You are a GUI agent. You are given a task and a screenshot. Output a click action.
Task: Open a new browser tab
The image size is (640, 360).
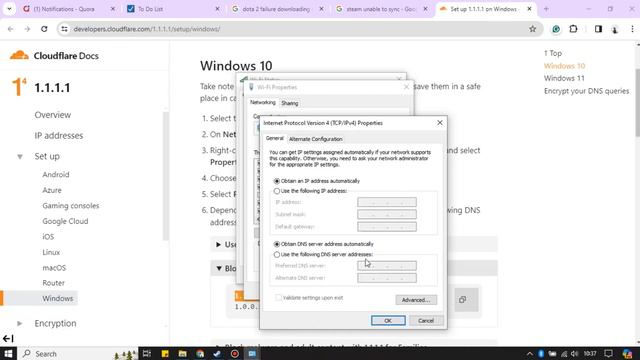(546, 9)
